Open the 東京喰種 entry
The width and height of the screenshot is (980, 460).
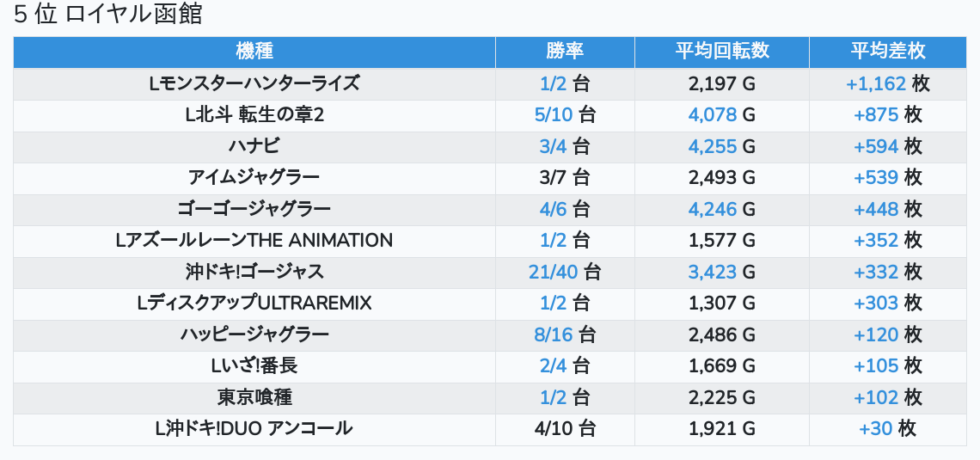(254, 397)
